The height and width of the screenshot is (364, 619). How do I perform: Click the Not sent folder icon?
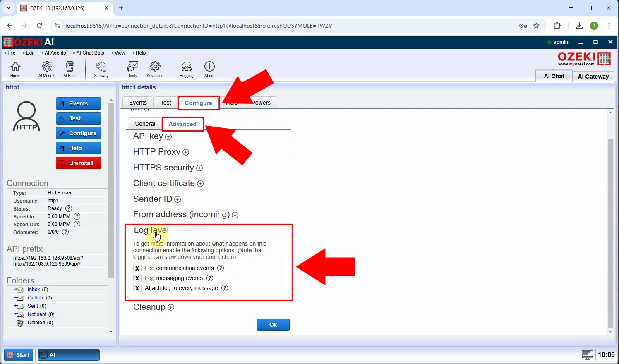[x=19, y=315]
